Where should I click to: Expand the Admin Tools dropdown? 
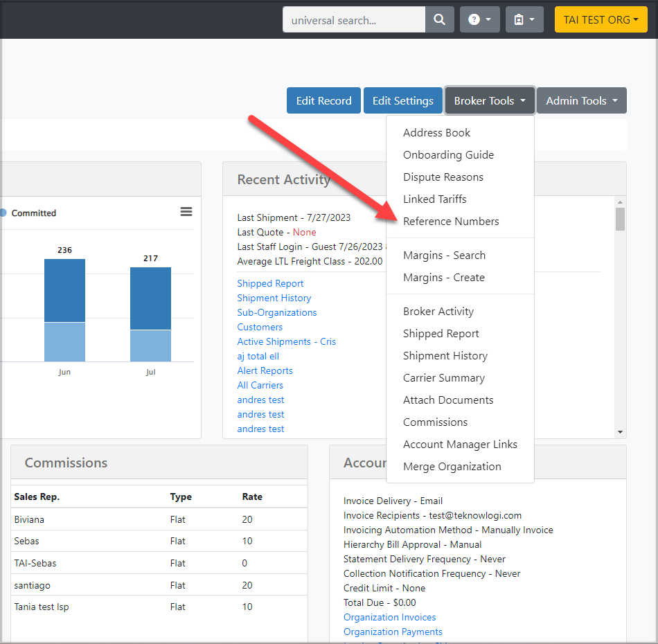(581, 101)
